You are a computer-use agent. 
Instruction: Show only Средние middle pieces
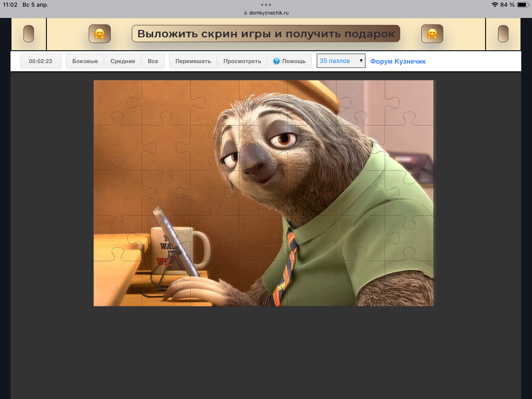[x=123, y=61]
